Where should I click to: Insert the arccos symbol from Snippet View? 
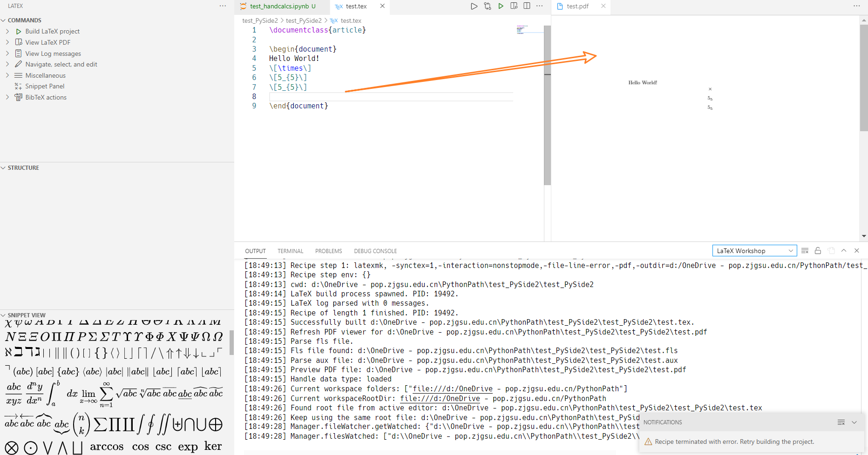tap(107, 446)
